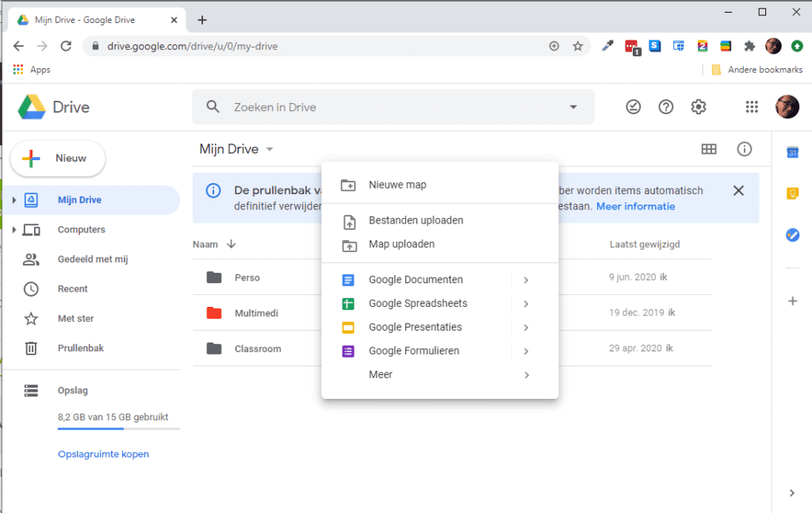Viewport: 812px width, 513px height.
Task: Reload the page with refresh icon
Action: 66,46
